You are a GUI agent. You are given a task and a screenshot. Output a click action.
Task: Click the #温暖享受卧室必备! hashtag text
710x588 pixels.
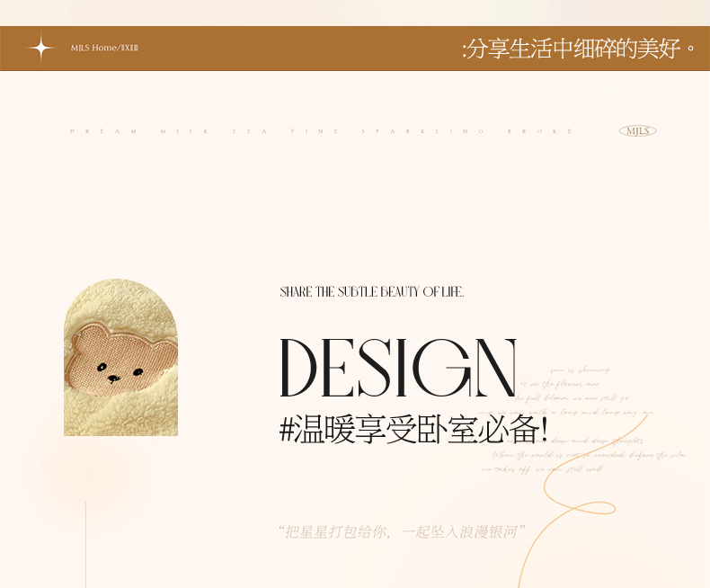pos(413,430)
